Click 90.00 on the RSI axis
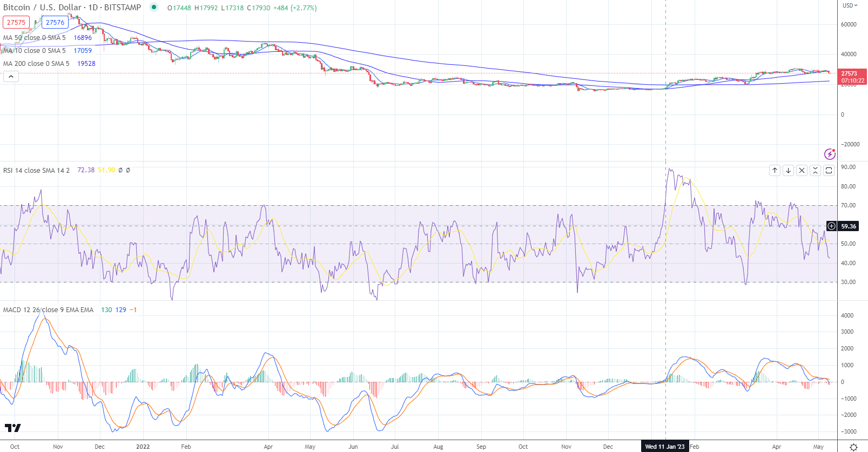 (849, 167)
